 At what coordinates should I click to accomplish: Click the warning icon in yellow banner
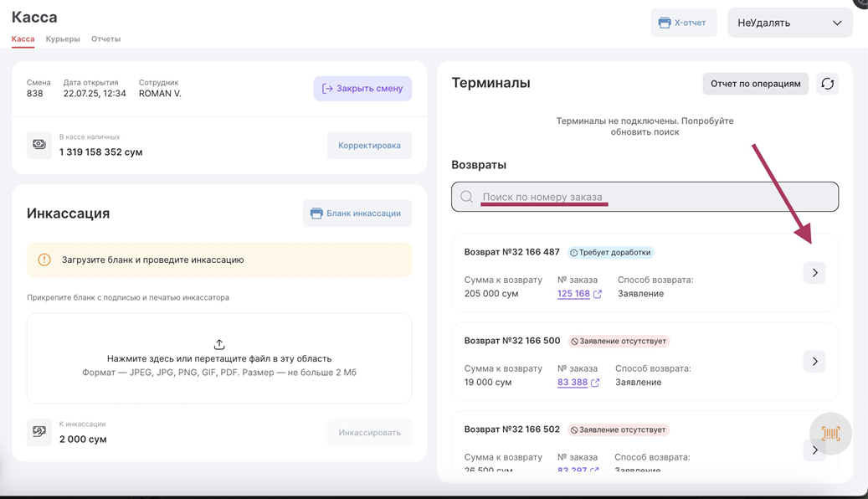click(44, 260)
